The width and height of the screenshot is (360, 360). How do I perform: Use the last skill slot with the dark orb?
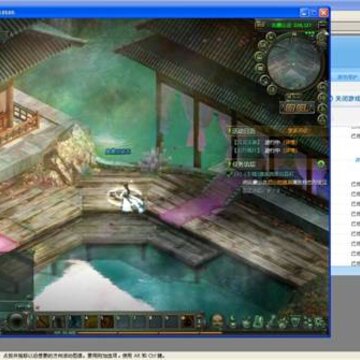188,321
